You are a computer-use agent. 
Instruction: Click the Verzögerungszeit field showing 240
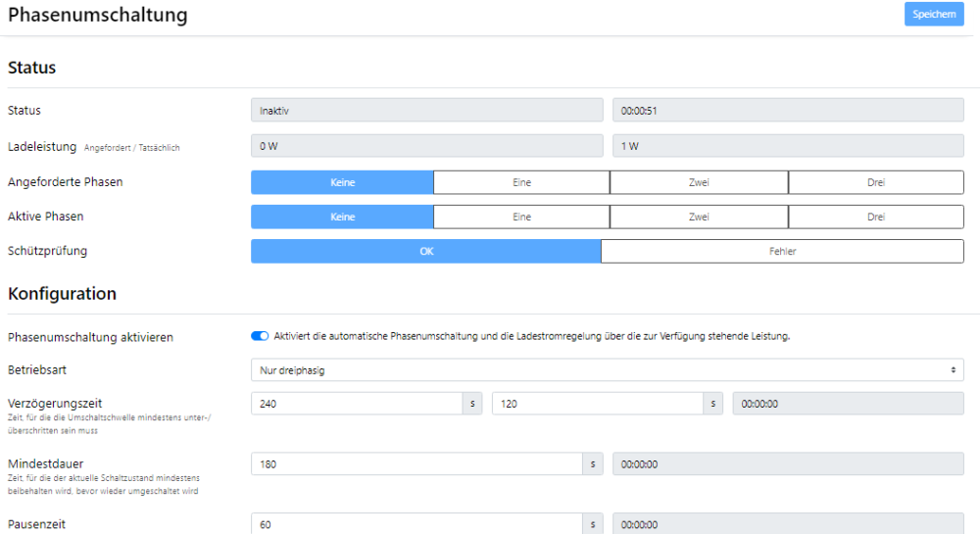(x=356, y=404)
